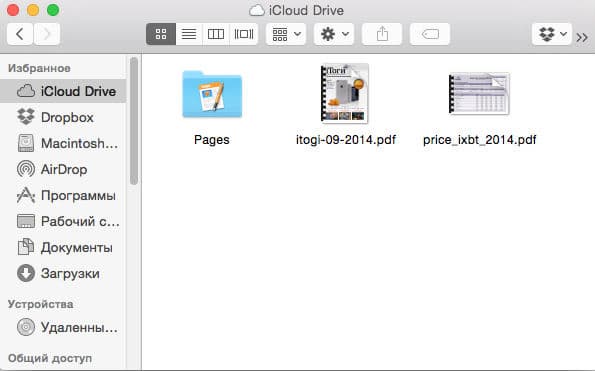Open Dropbox from the sidebar
The width and height of the screenshot is (595, 371).
(63, 117)
